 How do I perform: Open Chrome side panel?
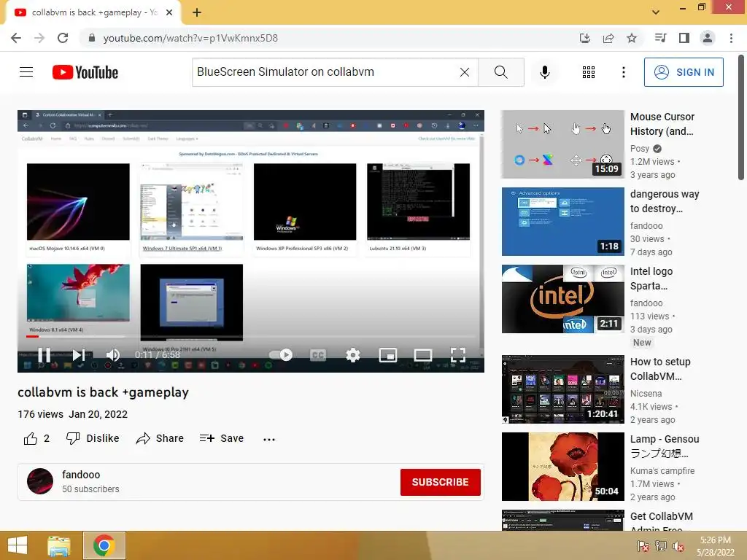[684, 38]
